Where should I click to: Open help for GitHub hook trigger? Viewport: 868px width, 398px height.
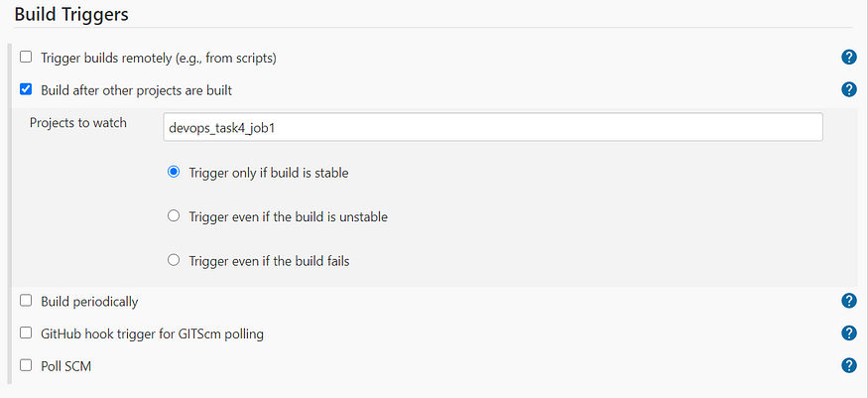click(848, 333)
